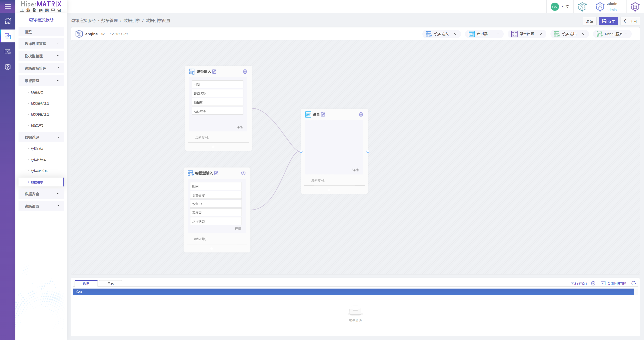
Task: Open 详情 link in 设备输入 node
Action: click(240, 127)
